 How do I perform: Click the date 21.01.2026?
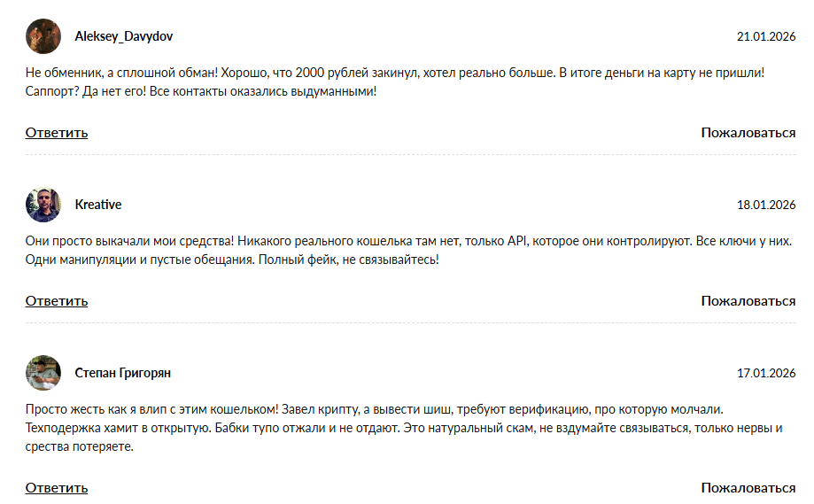[766, 36]
